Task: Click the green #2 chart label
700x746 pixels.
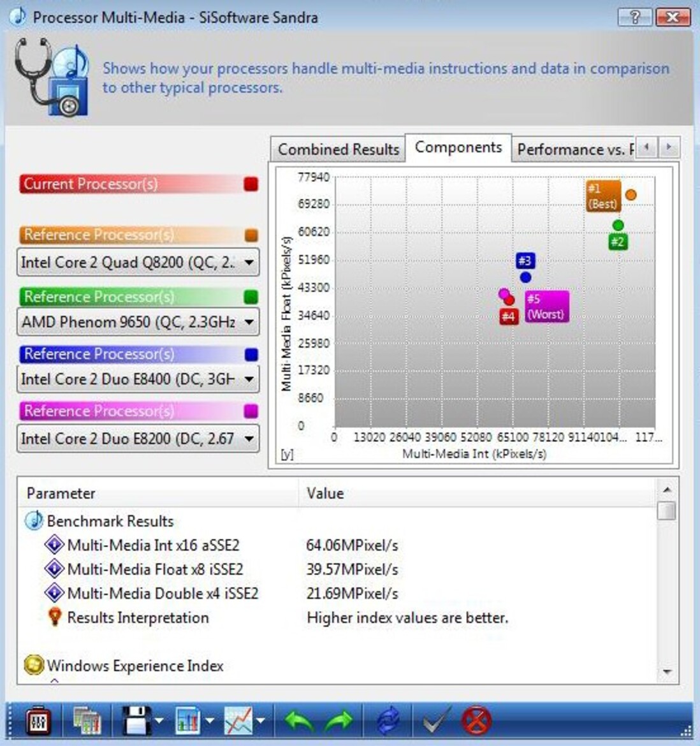Action: click(x=618, y=242)
